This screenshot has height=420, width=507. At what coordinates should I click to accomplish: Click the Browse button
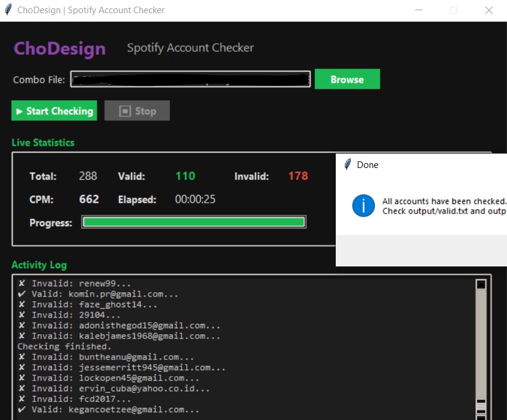[347, 79]
